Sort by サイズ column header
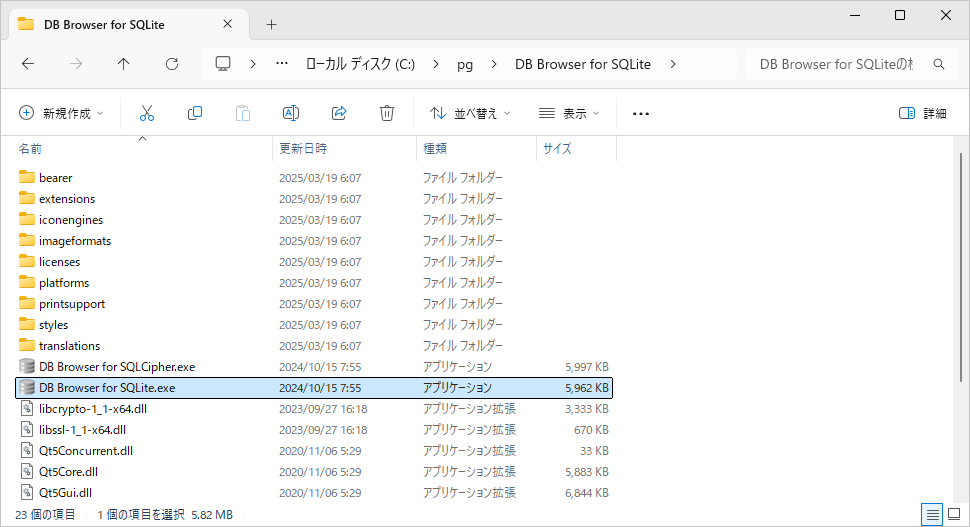This screenshot has height=527, width=970. tap(577, 148)
